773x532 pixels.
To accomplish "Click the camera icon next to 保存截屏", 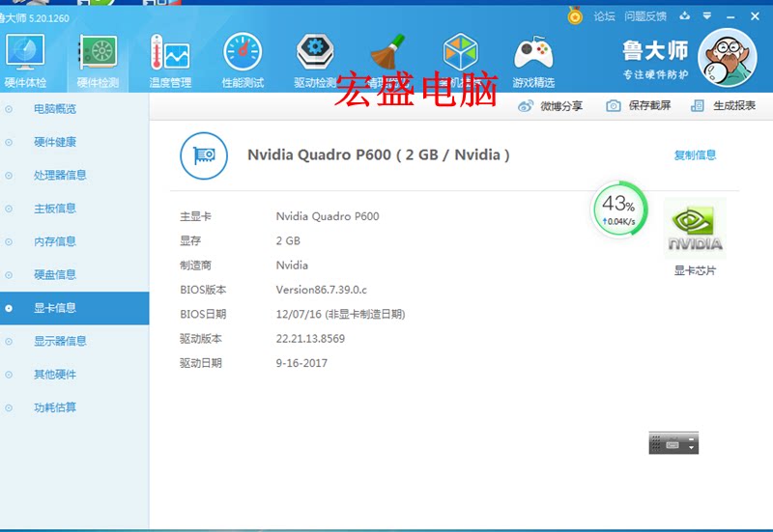I will 614,105.
